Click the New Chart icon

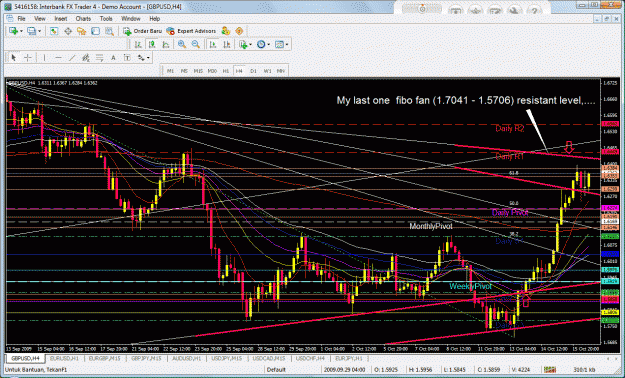[13, 31]
